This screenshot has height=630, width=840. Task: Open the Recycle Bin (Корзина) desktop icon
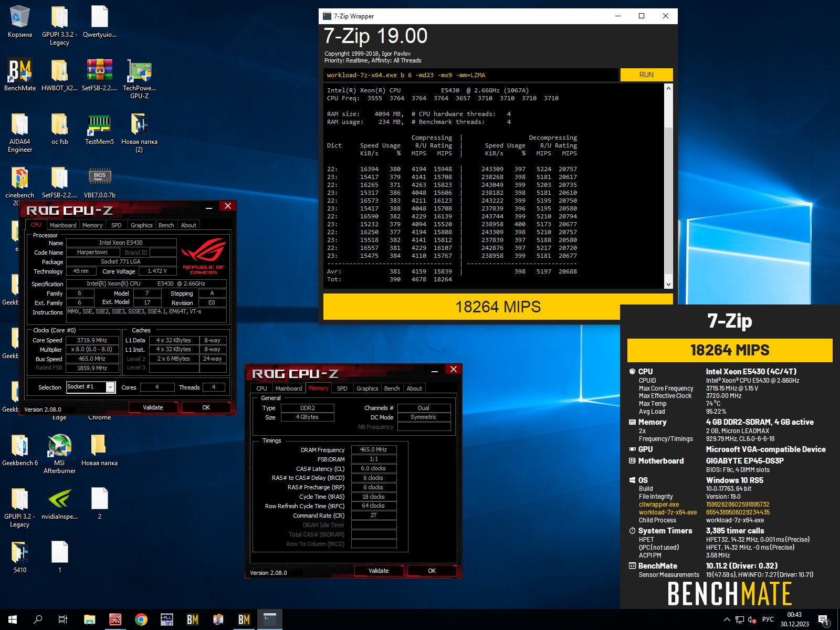click(20, 22)
